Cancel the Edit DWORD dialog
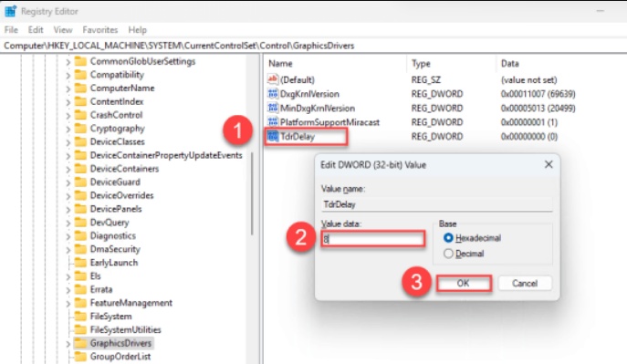The height and width of the screenshot is (364, 627). point(525,284)
